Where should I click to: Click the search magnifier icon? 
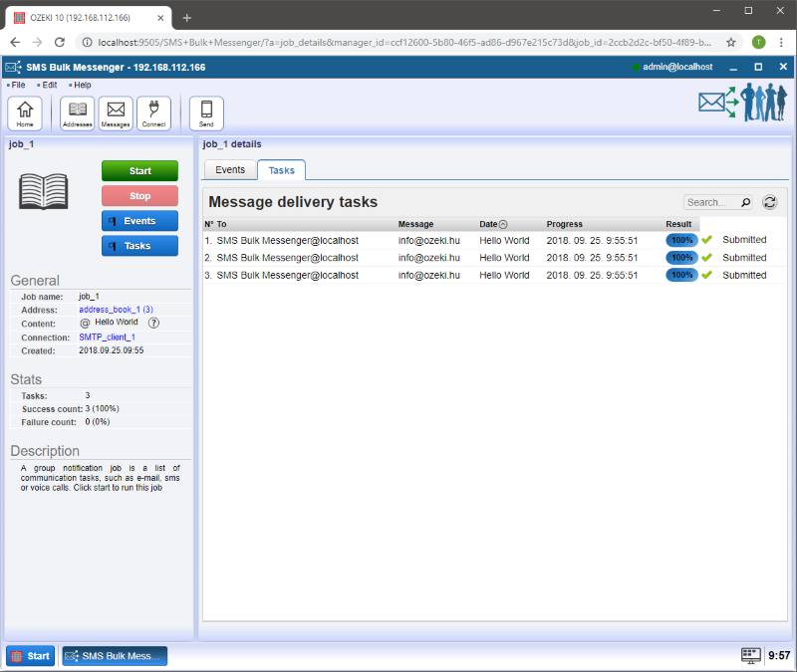745,202
